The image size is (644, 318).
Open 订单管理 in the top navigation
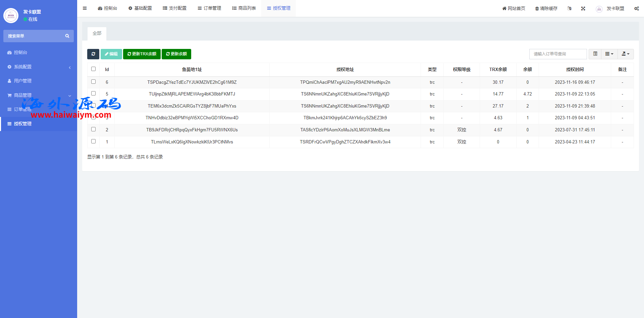click(209, 8)
